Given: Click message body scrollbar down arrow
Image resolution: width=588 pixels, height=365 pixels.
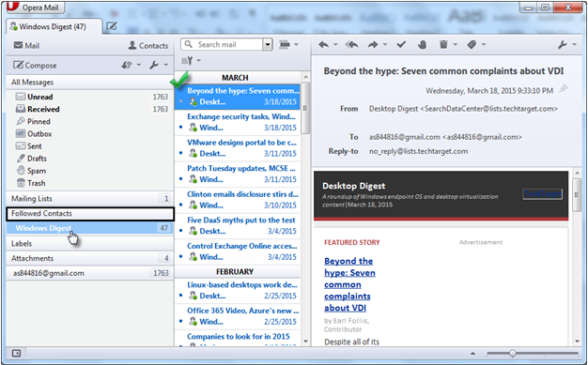Looking at the screenshot, I should [578, 341].
